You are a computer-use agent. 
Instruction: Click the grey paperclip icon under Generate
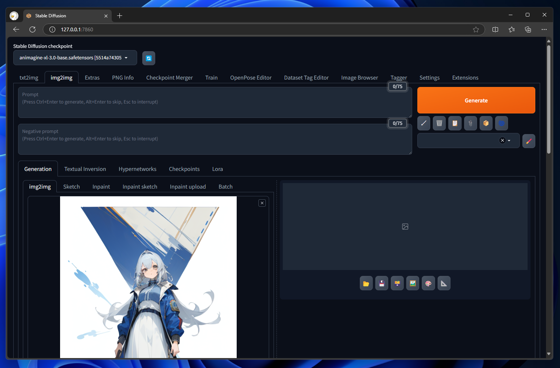tap(470, 123)
